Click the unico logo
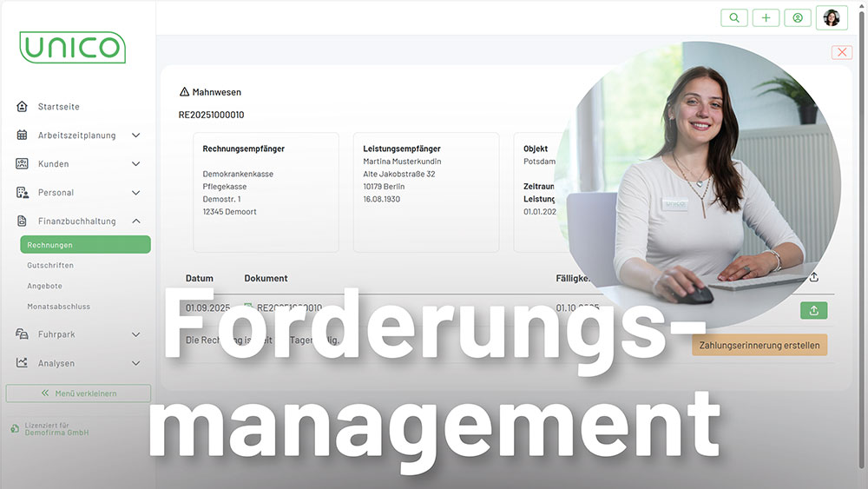Screen dimensions: 868x489 coord(73,47)
